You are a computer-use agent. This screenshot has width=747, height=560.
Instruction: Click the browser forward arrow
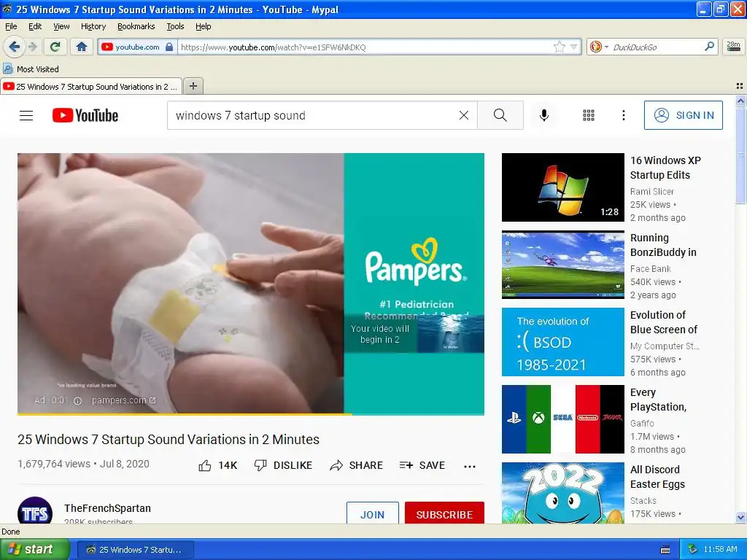tap(32, 47)
